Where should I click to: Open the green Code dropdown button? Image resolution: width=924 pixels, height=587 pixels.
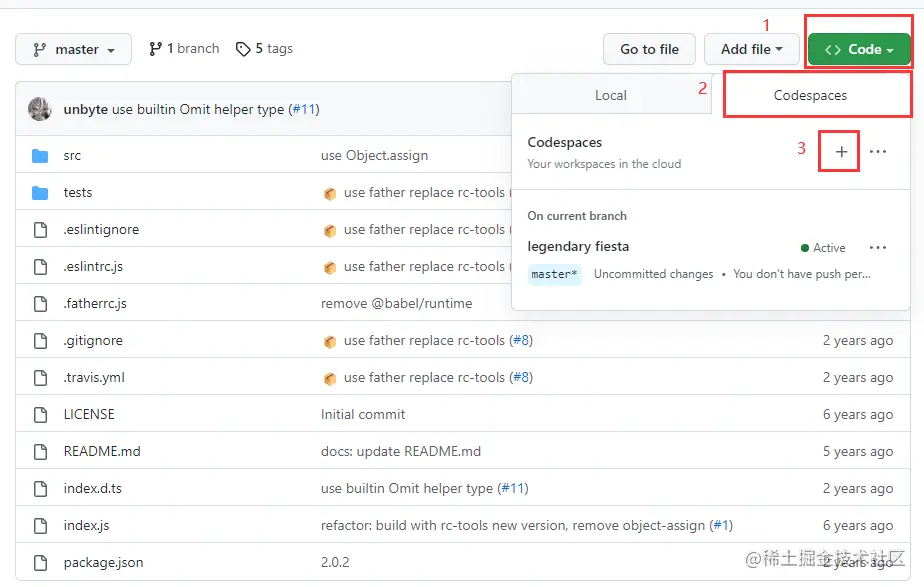(858, 49)
